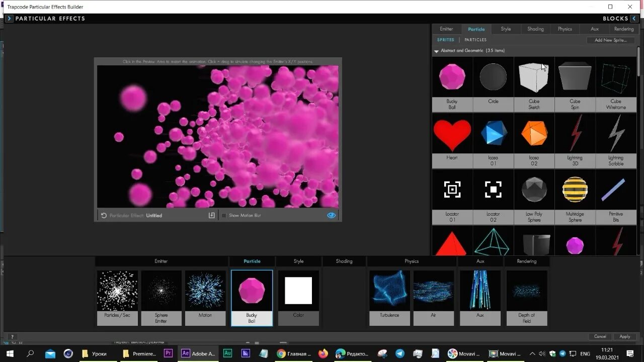Collapse the Blocks panel with its arrow
Screen dimensions: 644x362
click(x=634, y=19)
